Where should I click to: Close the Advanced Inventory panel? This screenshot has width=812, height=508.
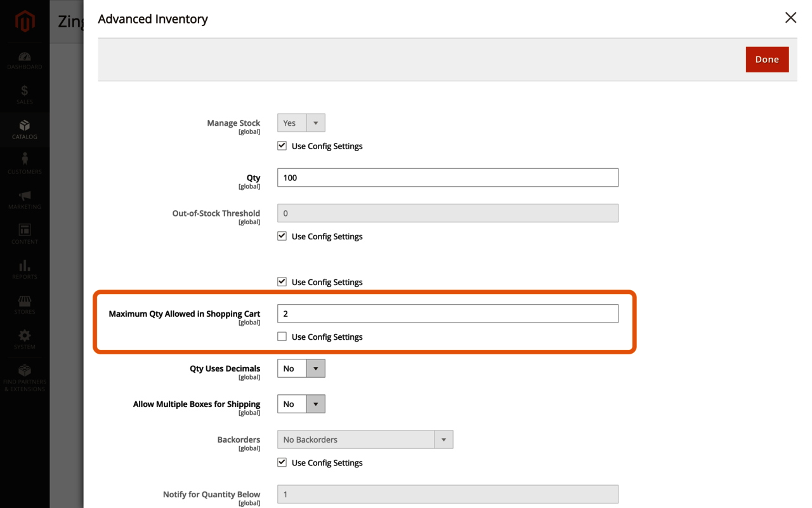(x=790, y=18)
